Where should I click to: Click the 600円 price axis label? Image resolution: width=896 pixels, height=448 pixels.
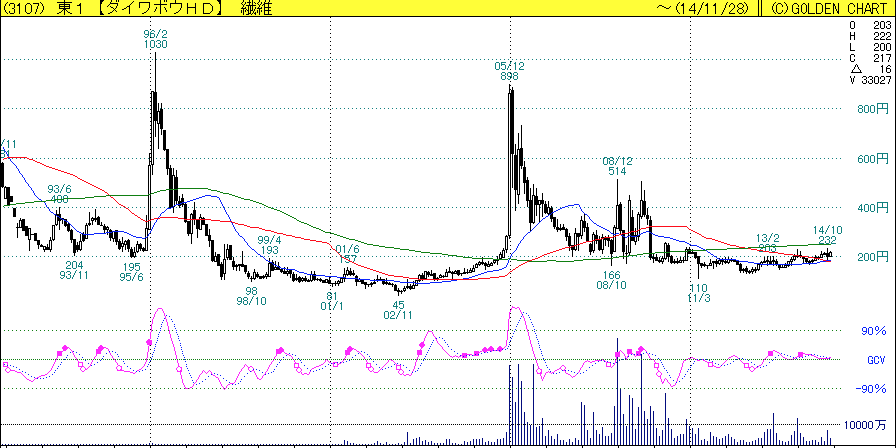pyautogui.click(x=873, y=158)
